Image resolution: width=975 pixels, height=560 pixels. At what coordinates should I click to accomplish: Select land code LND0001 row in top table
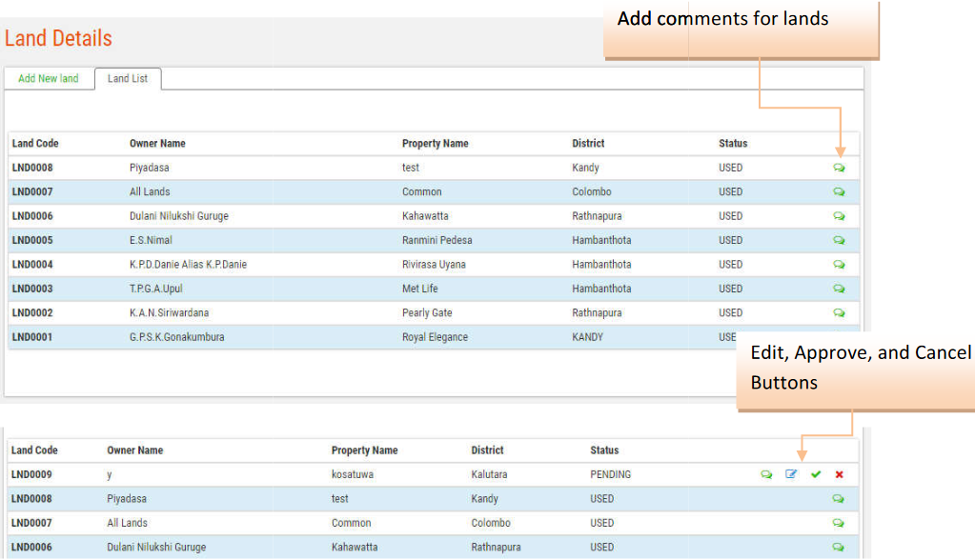(x=32, y=337)
